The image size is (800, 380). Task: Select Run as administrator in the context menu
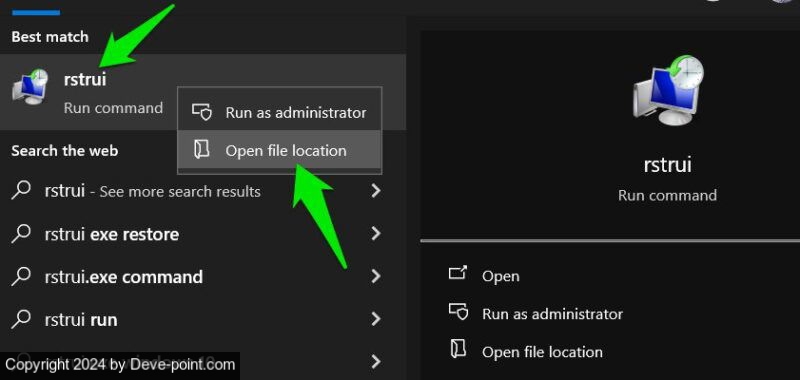tap(280, 112)
